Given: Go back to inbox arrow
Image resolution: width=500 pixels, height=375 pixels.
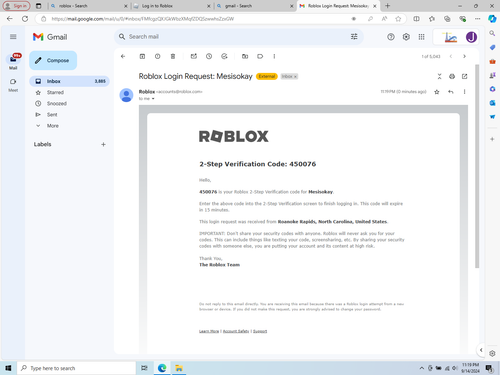Looking at the screenshot, I should tap(123, 56).
